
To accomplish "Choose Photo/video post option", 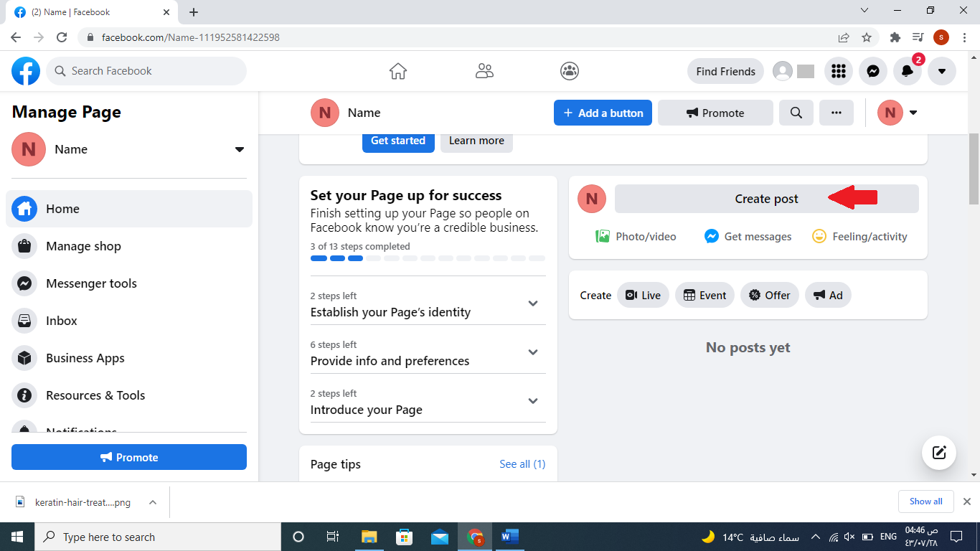I will coord(636,236).
